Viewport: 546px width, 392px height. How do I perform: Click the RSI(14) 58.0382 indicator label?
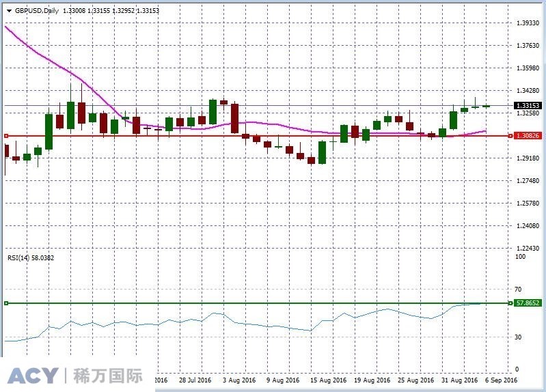(x=31, y=258)
